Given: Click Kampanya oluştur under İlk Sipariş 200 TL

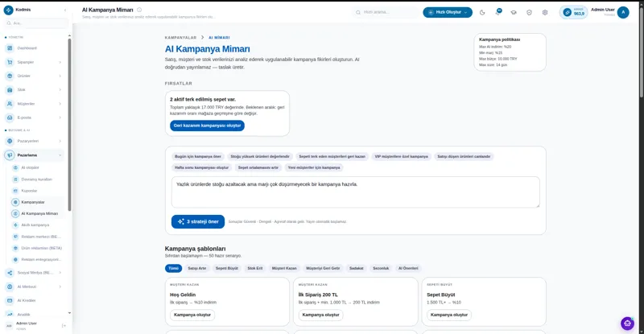Looking at the screenshot, I should (x=320, y=315).
